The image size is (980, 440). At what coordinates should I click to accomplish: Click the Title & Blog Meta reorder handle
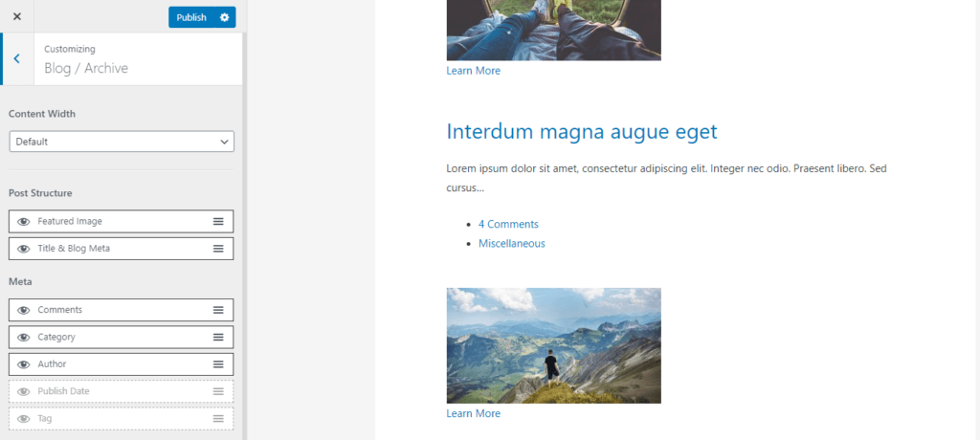pyautogui.click(x=218, y=248)
